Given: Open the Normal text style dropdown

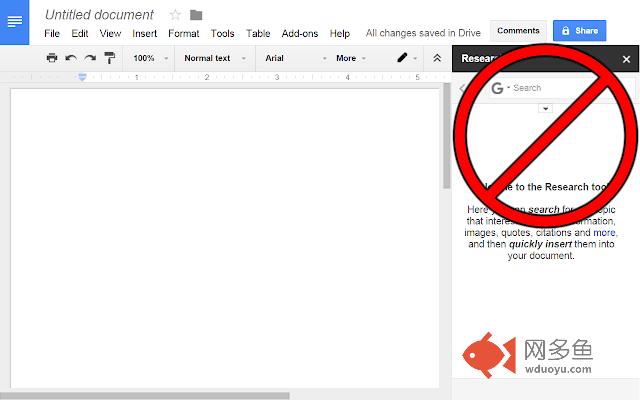Looking at the screenshot, I should [215, 58].
